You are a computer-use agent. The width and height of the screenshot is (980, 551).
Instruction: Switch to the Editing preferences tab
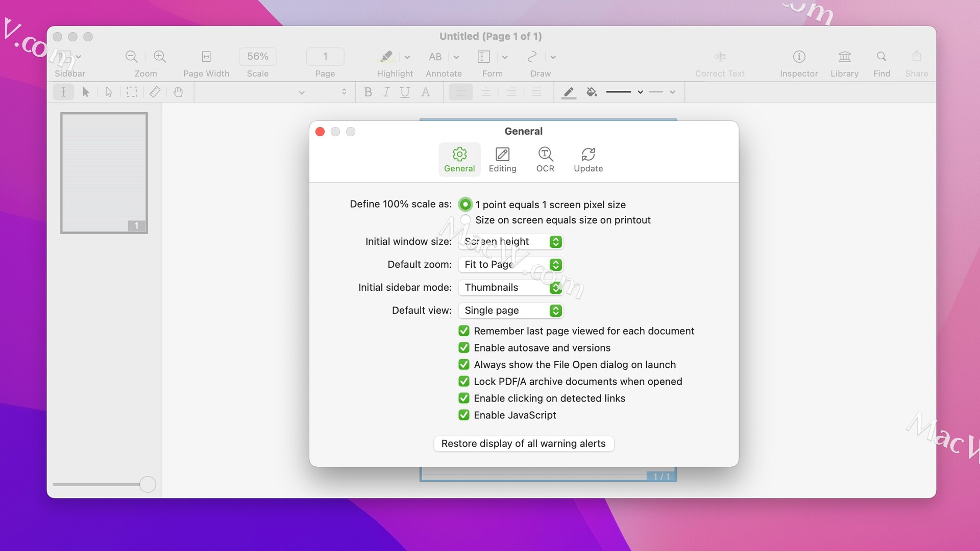[x=503, y=160]
